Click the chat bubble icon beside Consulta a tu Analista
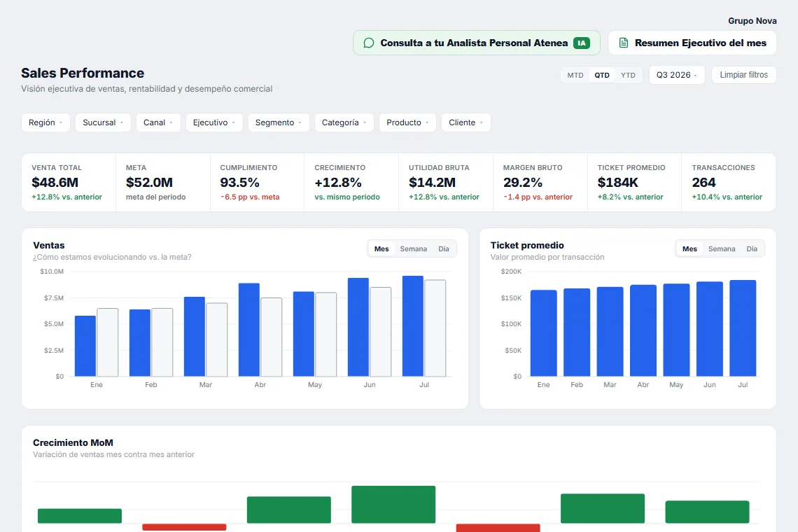798x532 pixels. (x=369, y=43)
